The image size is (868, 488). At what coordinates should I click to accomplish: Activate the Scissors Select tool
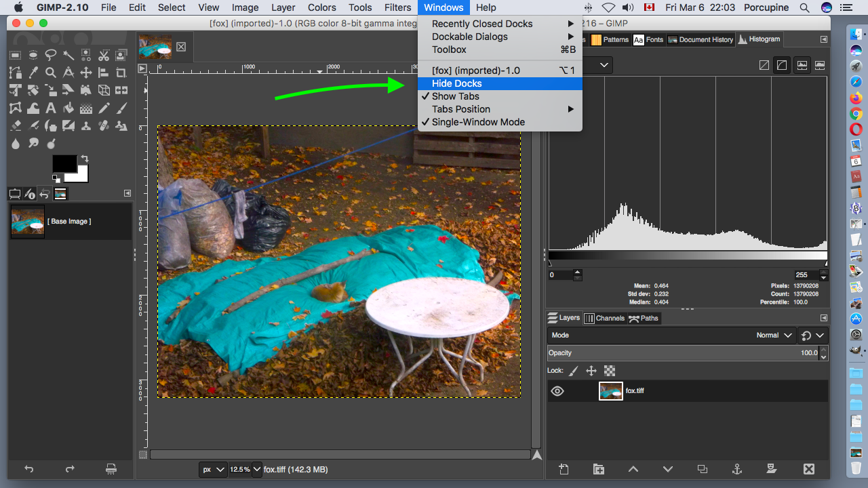104,55
